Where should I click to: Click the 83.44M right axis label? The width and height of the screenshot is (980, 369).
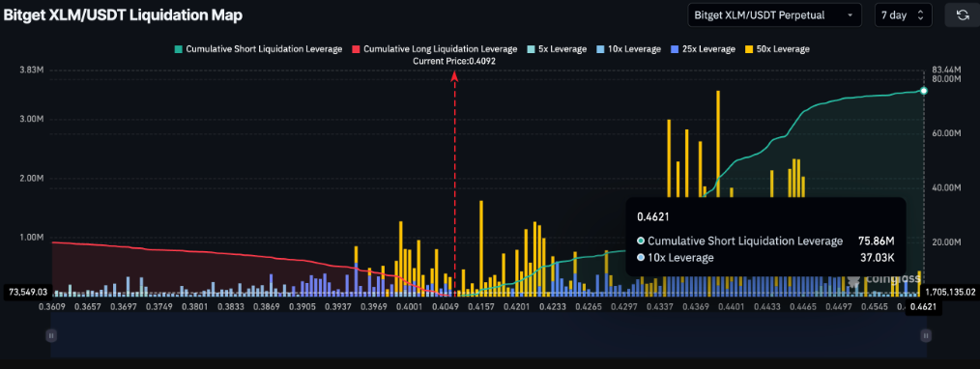[x=946, y=70]
